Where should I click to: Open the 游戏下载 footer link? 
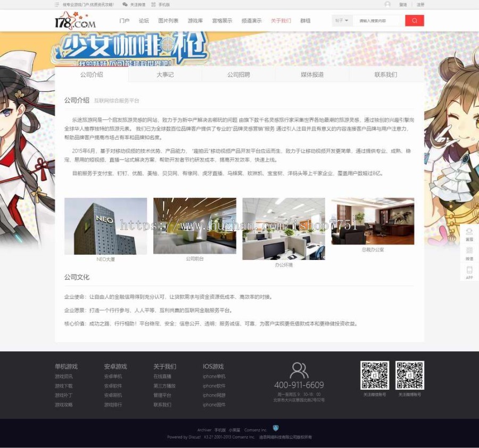click(x=63, y=386)
